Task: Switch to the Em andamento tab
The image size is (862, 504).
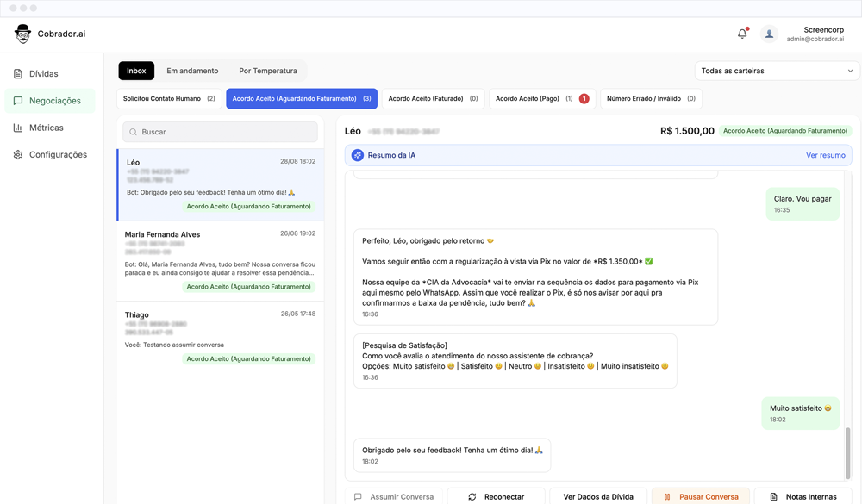Action: 192,71
